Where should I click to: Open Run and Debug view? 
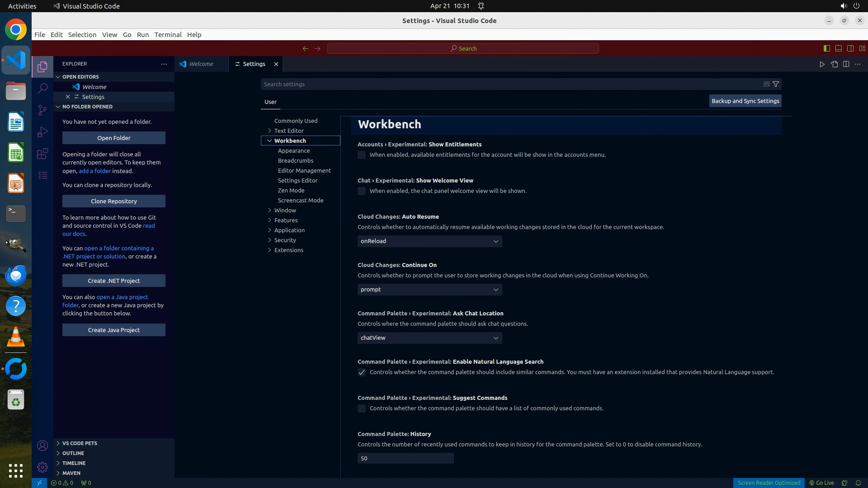click(x=42, y=132)
